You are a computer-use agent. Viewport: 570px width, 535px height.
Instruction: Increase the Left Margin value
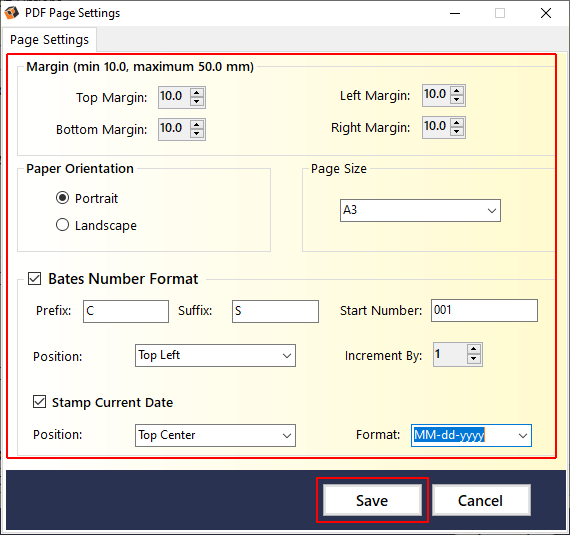tap(457, 91)
